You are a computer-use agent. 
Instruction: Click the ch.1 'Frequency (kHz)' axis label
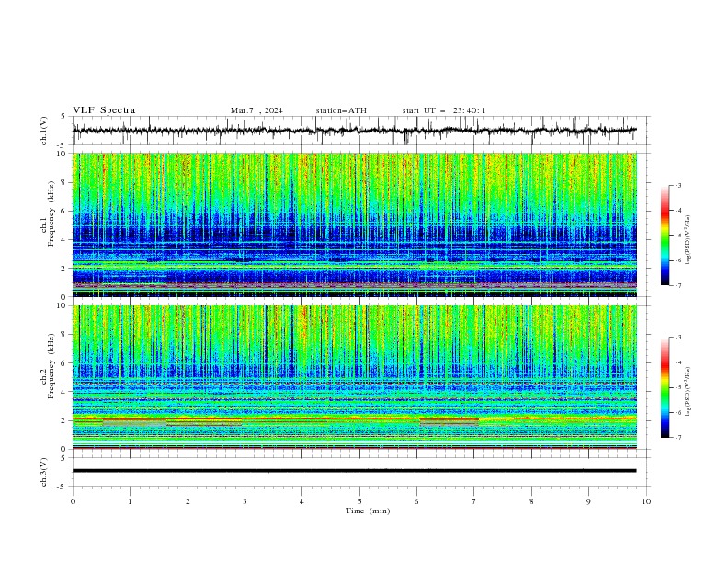[51, 213]
